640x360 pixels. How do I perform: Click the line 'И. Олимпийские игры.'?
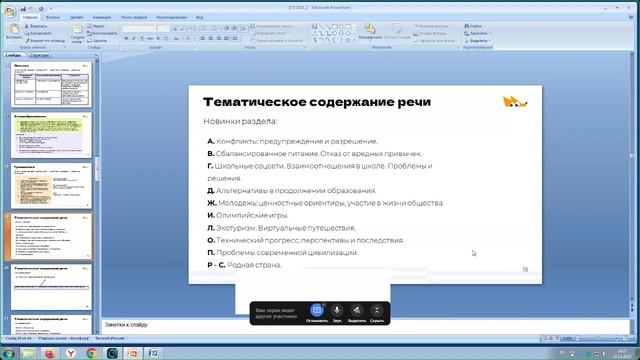[x=248, y=215]
